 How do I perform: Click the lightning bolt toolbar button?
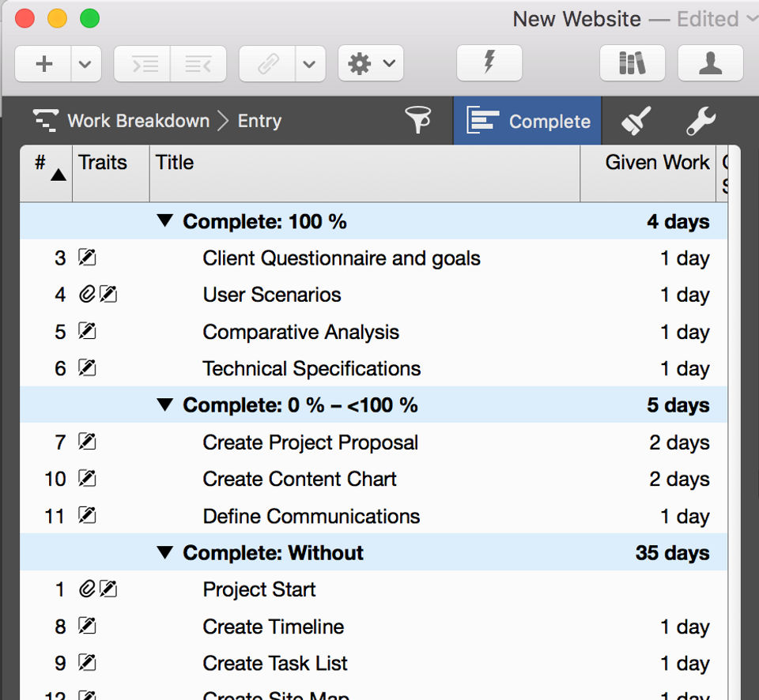[x=489, y=63]
